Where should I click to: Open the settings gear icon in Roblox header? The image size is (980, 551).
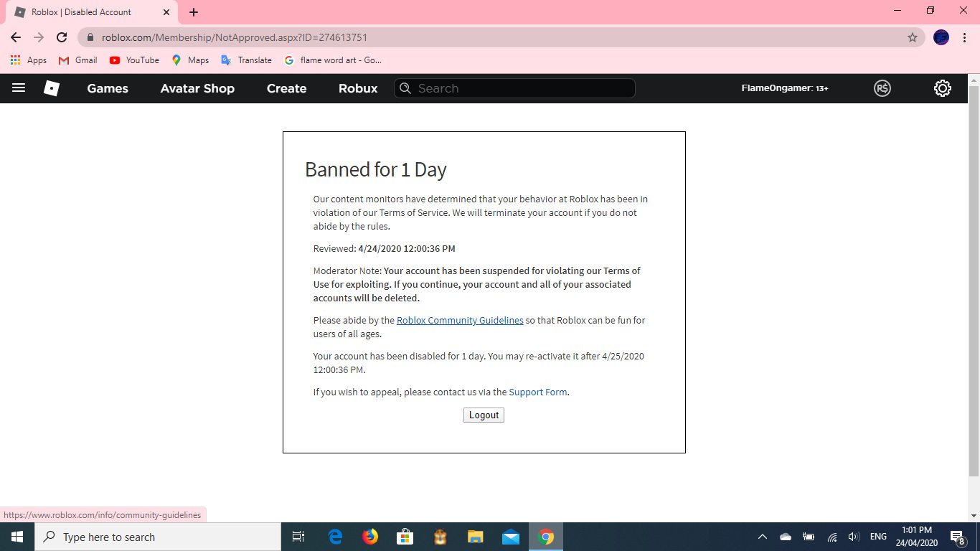[943, 88]
